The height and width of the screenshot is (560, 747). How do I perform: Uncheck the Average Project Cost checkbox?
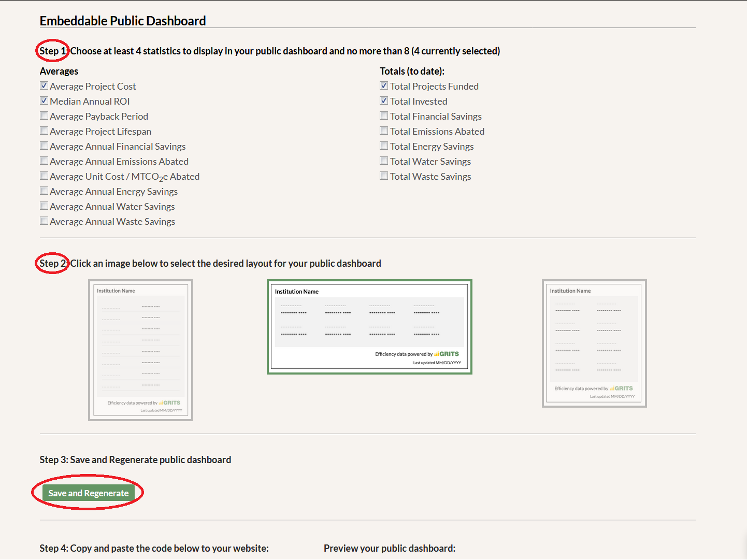pyautogui.click(x=44, y=86)
